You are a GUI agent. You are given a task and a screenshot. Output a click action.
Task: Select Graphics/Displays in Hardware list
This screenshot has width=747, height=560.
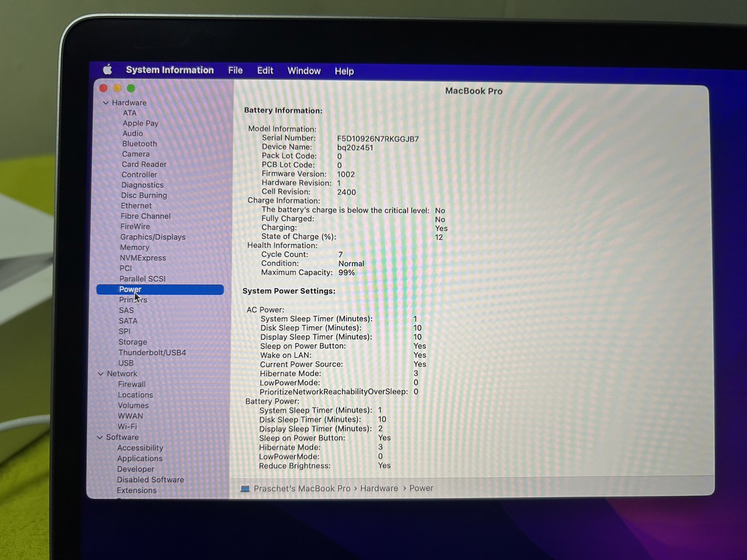(153, 237)
